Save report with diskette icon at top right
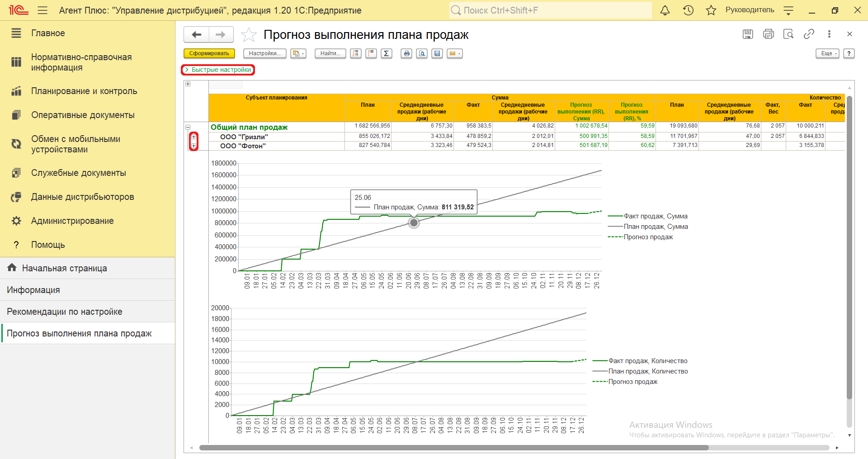Screen dimensions: 868x459 point(748,34)
